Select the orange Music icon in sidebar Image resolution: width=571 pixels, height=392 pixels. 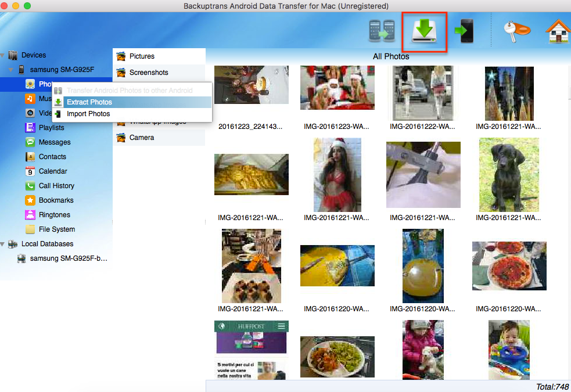pos(30,99)
